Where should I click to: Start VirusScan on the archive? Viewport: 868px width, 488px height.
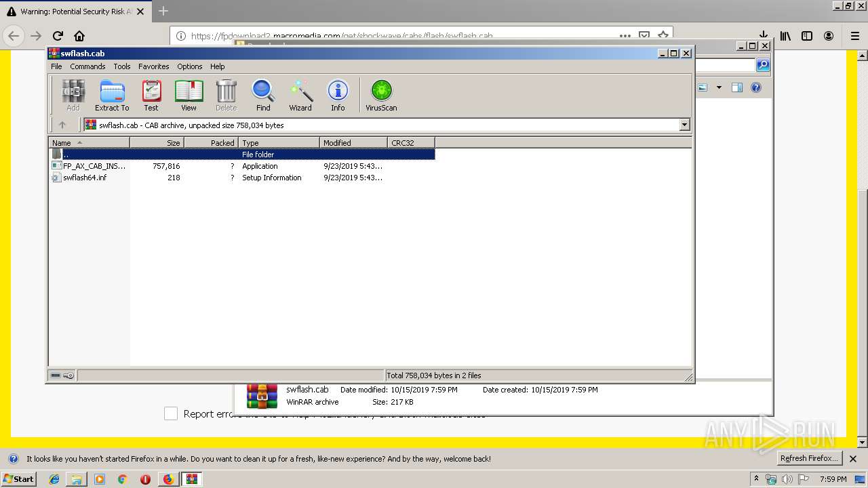(381, 95)
